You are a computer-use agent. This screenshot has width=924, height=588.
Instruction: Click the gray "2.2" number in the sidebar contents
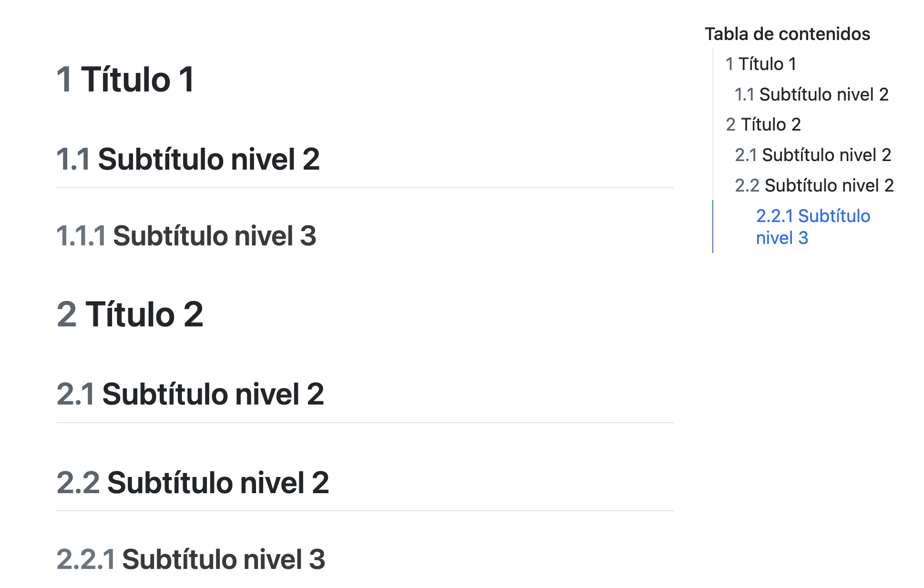(747, 185)
